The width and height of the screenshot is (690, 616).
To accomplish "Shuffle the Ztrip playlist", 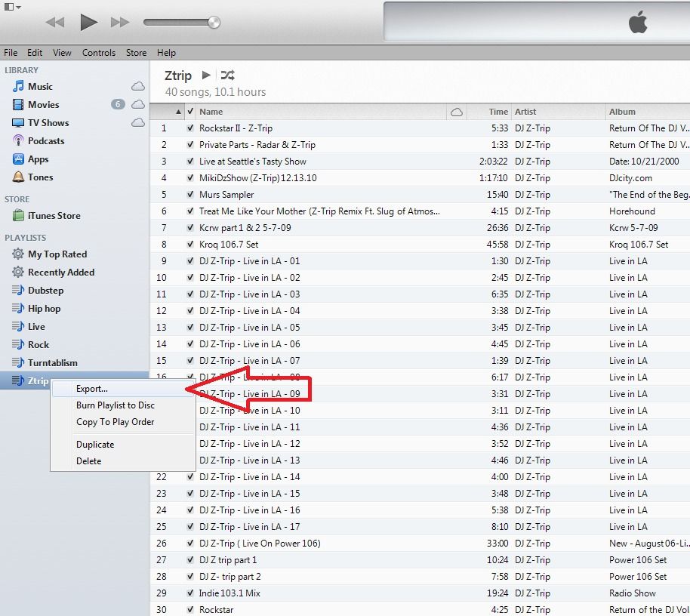I will click(x=227, y=75).
